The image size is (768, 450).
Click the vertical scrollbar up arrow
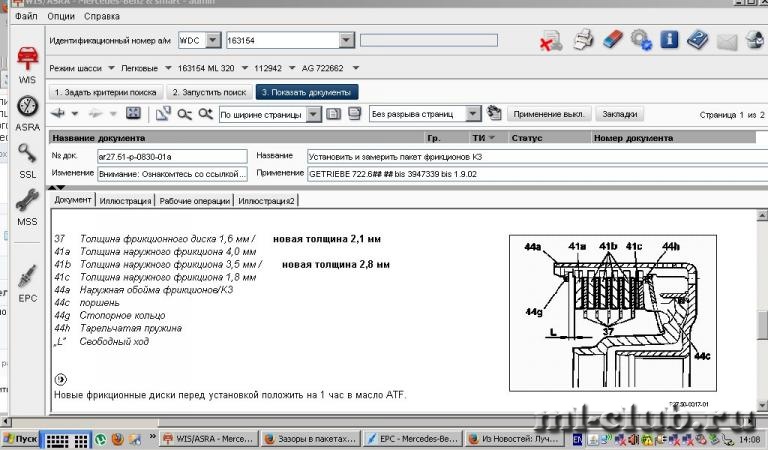762,215
